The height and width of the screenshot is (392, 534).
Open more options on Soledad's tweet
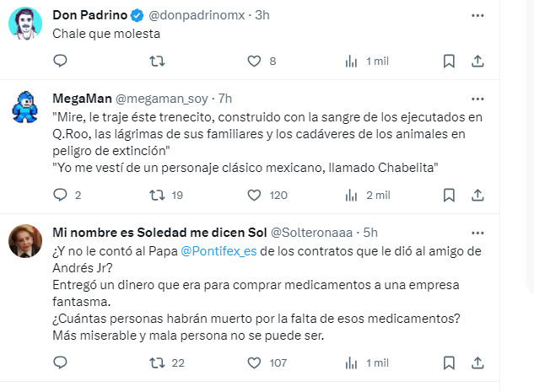coord(478,232)
